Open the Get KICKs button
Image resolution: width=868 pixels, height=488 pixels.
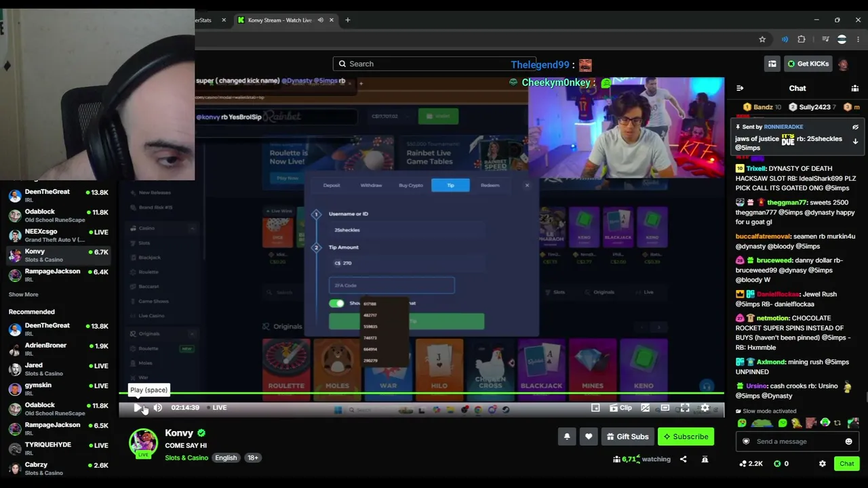(807, 64)
